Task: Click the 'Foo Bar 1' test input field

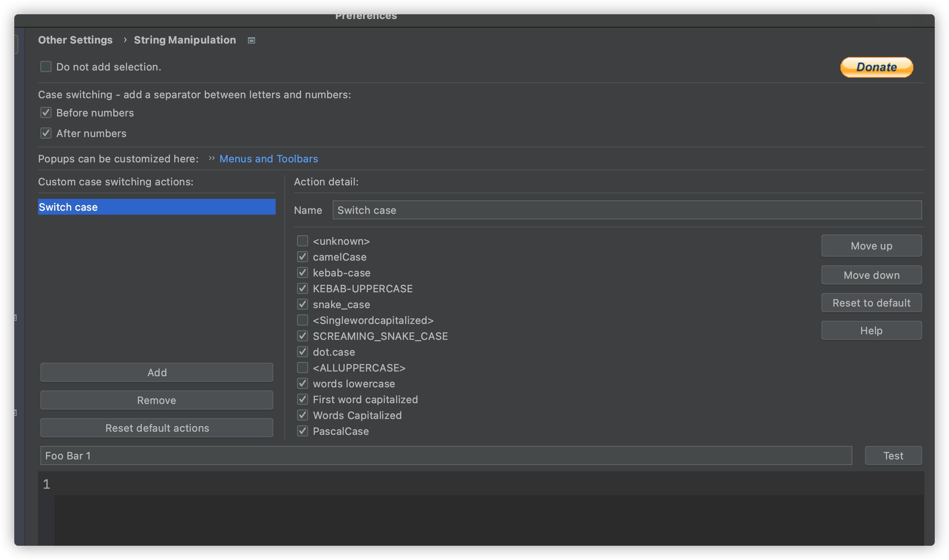Action: coord(446,456)
